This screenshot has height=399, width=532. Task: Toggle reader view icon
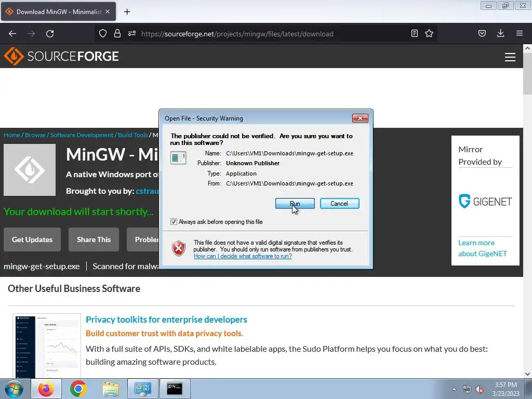click(x=414, y=33)
